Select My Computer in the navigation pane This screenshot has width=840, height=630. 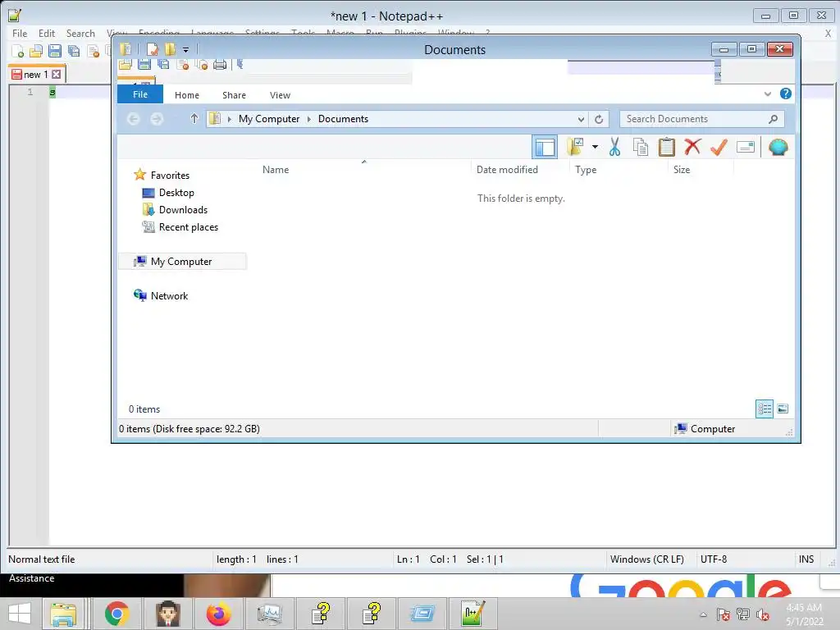(x=181, y=262)
